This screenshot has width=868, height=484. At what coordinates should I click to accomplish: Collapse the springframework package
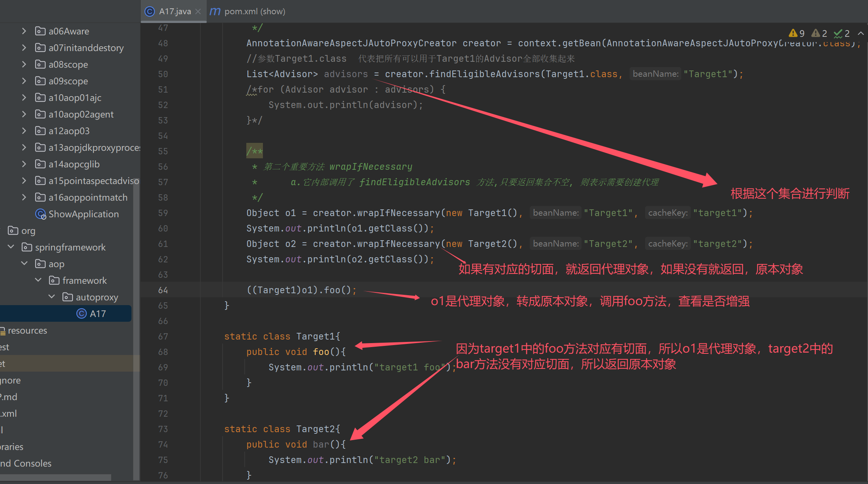(11, 247)
